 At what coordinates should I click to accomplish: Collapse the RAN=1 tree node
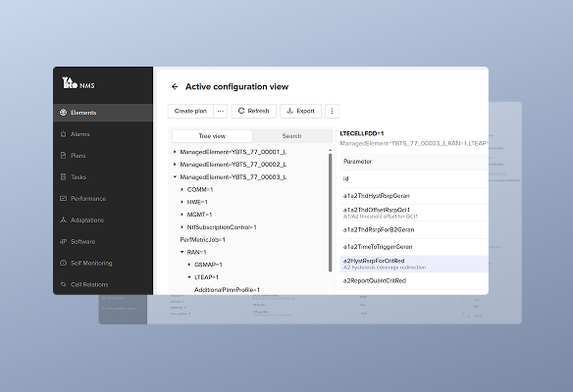[182, 252]
